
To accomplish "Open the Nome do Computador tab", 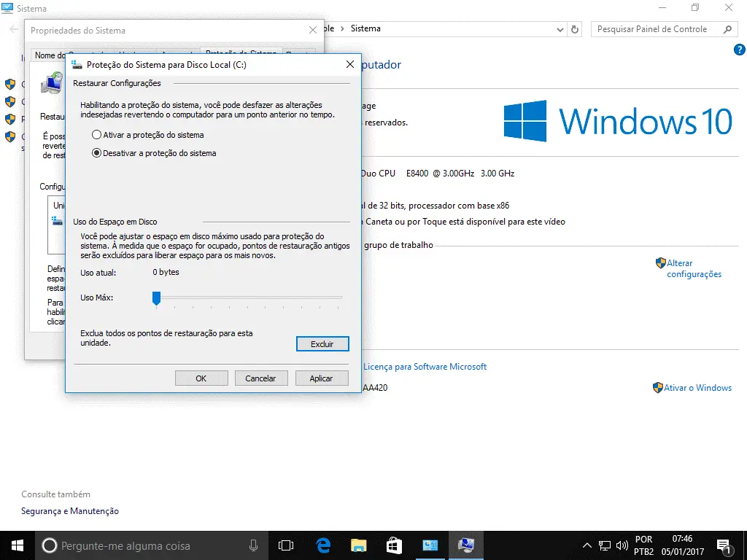I will click(x=49, y=55).
